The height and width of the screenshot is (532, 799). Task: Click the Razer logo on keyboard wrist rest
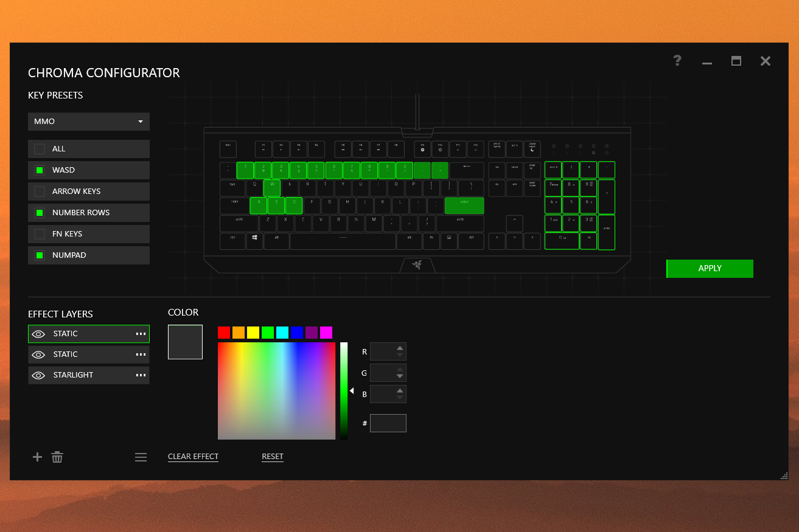click(417, 264)
